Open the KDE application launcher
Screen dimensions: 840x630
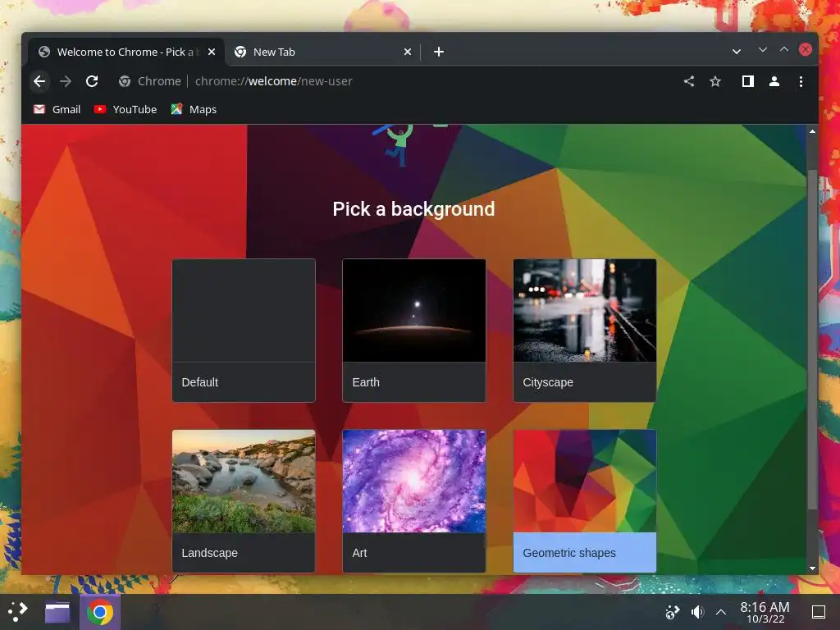(18, 612)
